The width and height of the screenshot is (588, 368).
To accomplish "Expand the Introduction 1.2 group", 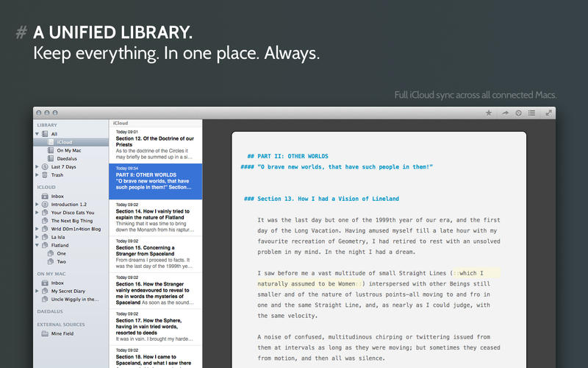I will coord(37,205).
